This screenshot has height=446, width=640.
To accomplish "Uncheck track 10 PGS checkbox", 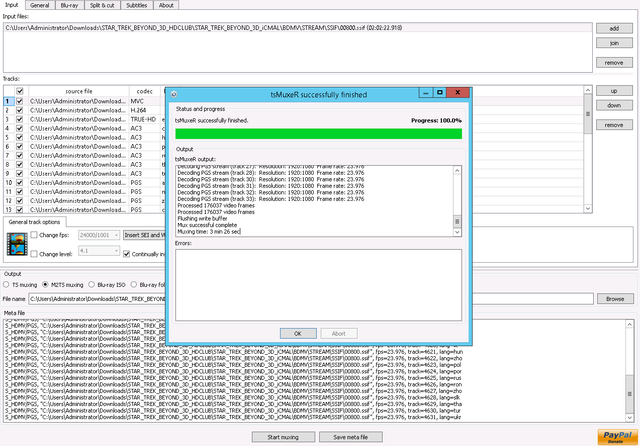I will (x=20, y=182).
